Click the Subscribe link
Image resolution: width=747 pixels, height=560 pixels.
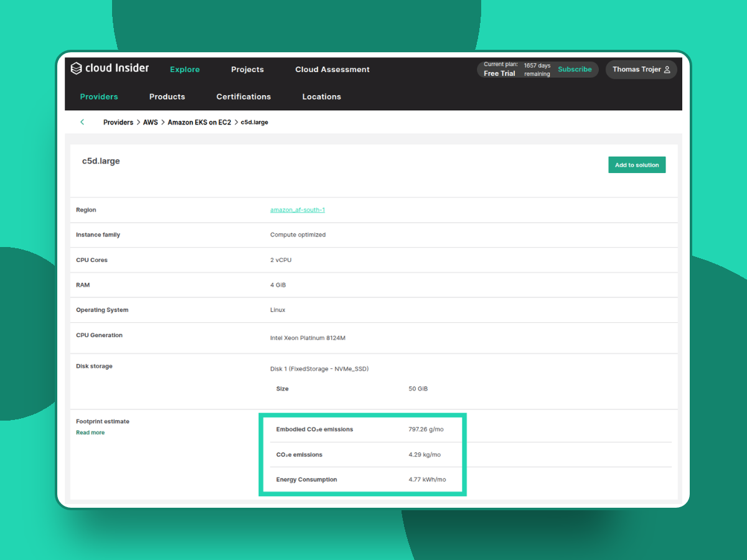tap(575, 69)
